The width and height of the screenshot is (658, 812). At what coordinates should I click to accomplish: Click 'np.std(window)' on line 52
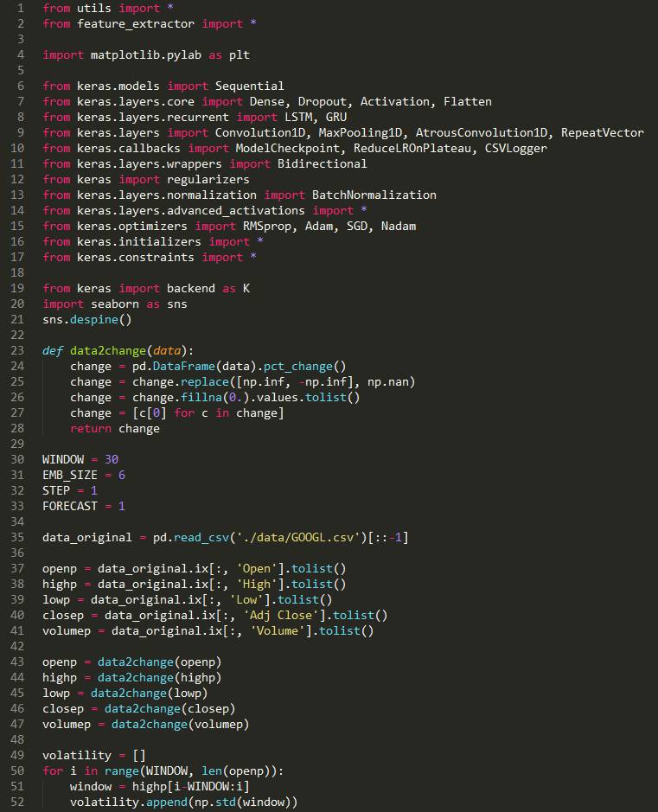(242, 802)
